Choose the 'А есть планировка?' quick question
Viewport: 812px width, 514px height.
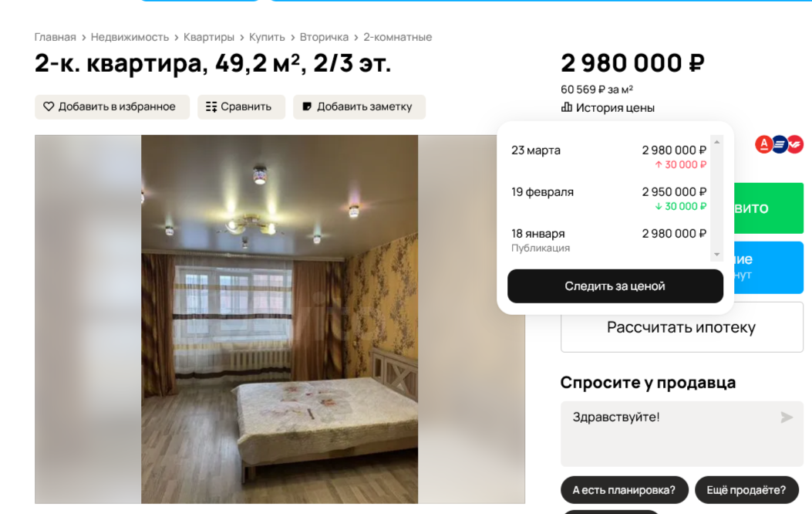624,490
